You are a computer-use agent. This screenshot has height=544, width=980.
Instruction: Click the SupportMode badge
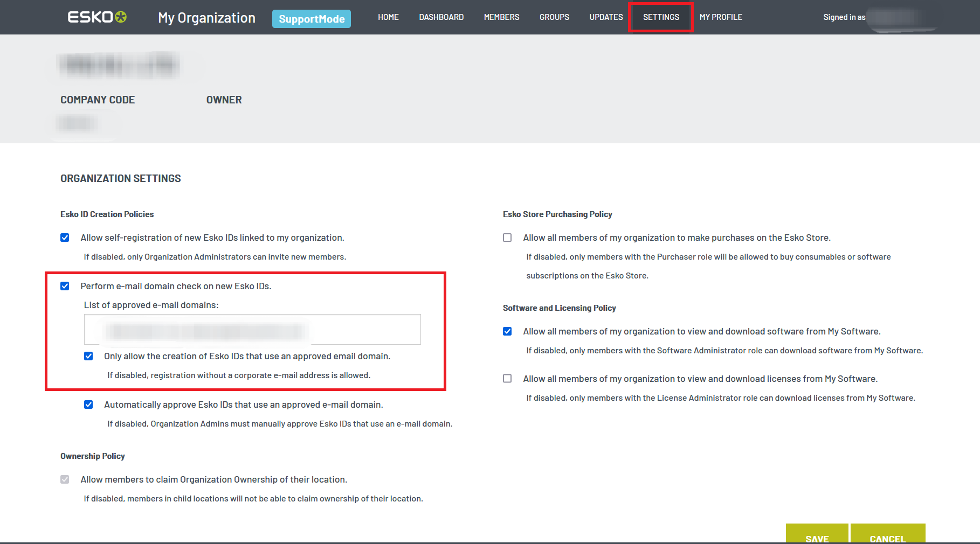311,18
